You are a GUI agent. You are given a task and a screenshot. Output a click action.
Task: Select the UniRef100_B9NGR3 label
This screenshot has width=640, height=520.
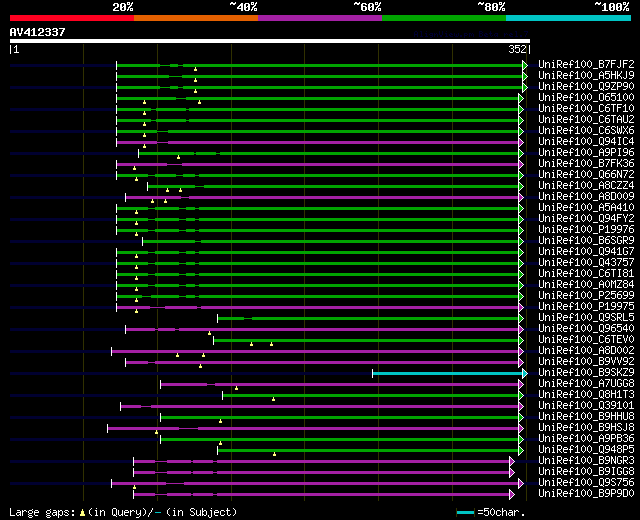(586, 461)
